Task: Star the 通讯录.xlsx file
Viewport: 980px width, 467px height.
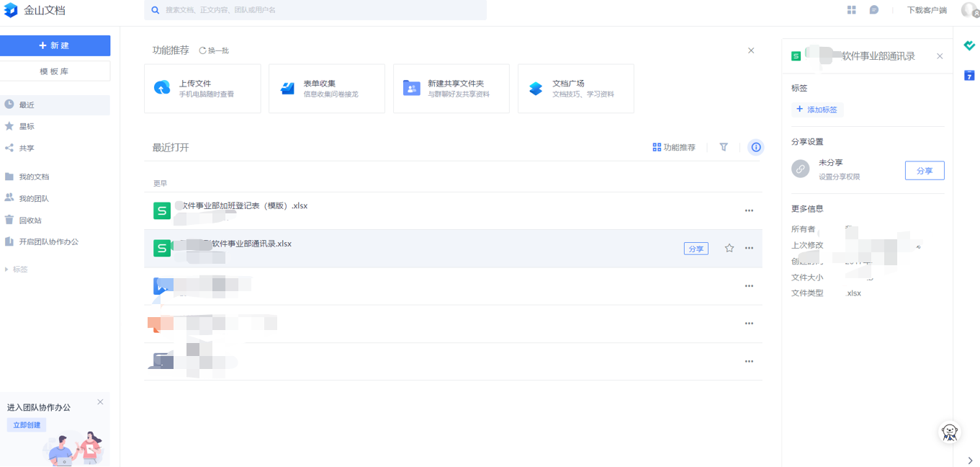Action: [x=729, y=248]
